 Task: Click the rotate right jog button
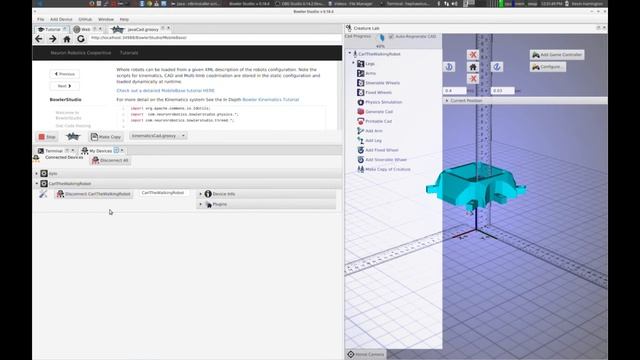pyautogui.click(x=497, y=67)
